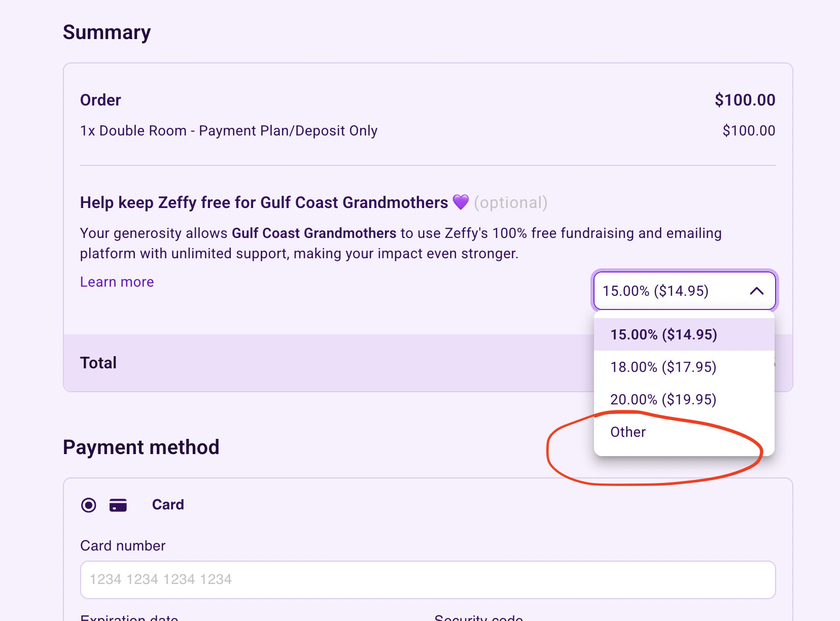The image size is (840, 621).
Task: Focus the Card number input field
Action: (x=428, y=579)
